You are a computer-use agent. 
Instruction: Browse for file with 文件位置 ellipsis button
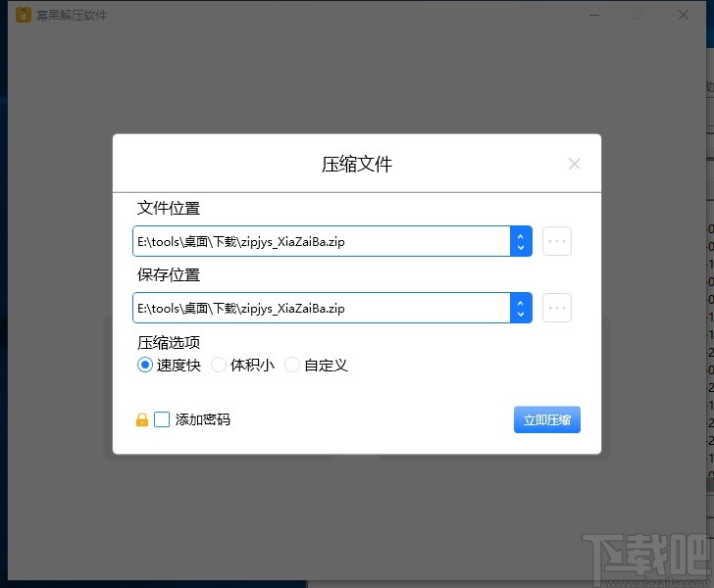tap(556, 241)
